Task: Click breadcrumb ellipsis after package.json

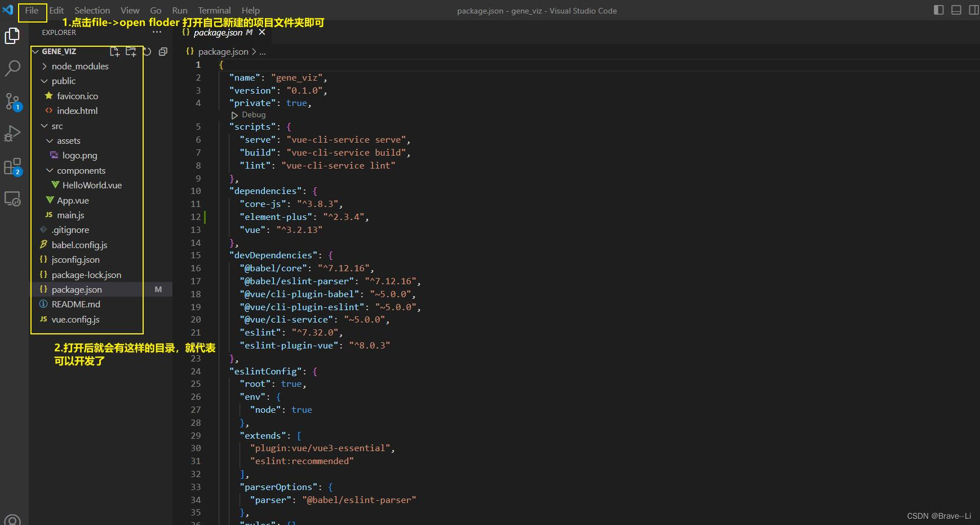Action: 263,52
